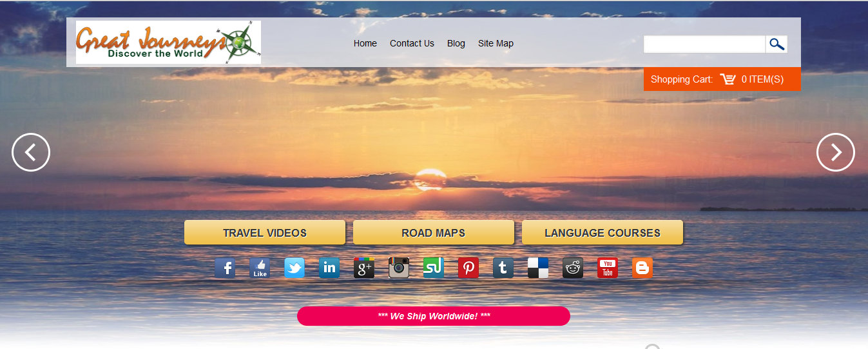
Task: Go to previous slide with left arrow
Action: tap(31, 152)
